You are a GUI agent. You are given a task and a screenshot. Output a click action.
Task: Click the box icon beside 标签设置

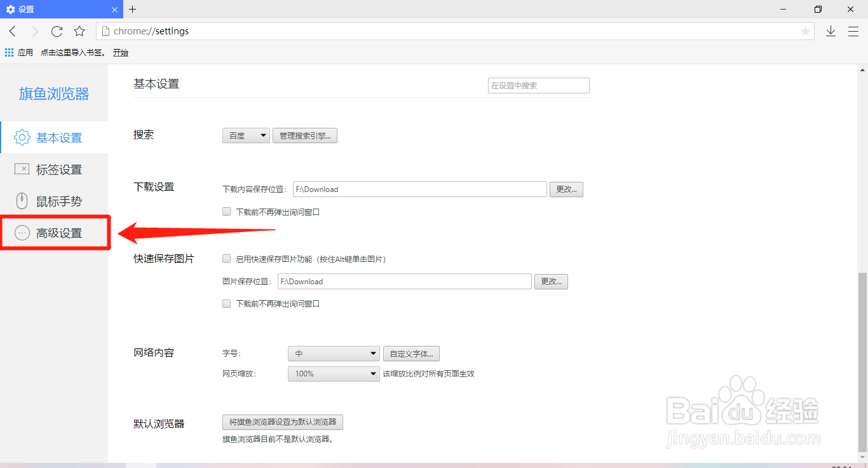pyautogui.click(x=22, y=169)
